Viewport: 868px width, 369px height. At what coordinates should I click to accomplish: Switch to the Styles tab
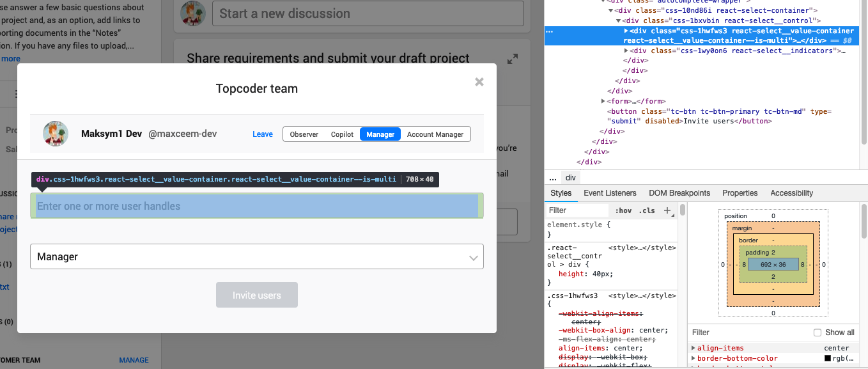tap(561, 193)
